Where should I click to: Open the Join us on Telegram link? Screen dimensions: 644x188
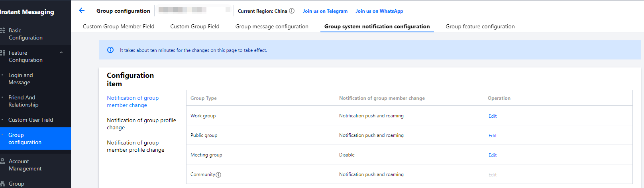[x=325, y=11]
